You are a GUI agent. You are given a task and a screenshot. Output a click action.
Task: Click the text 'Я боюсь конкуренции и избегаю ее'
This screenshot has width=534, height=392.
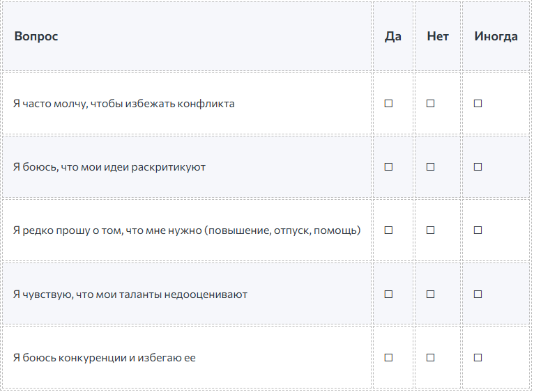pos(105,358)
